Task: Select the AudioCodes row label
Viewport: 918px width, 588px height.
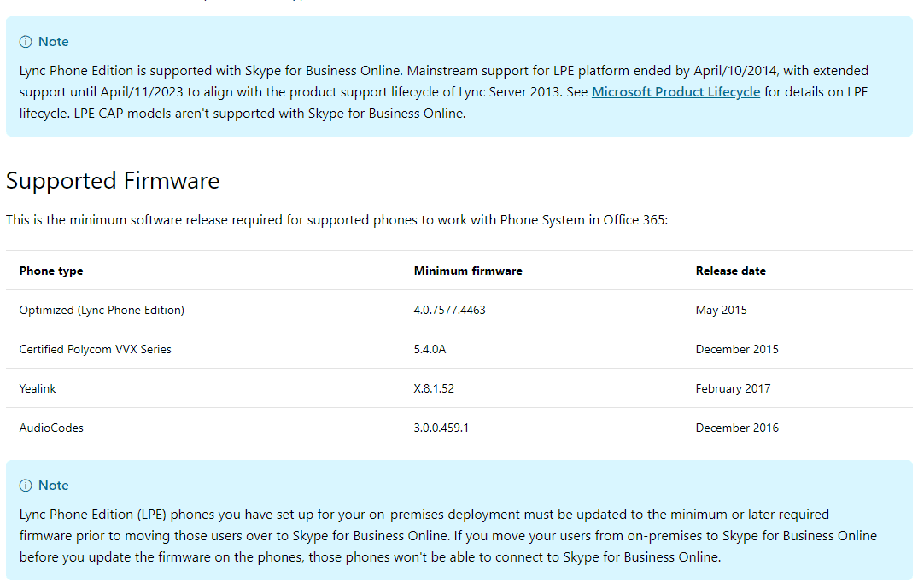Action: click(x=51, y=428)
